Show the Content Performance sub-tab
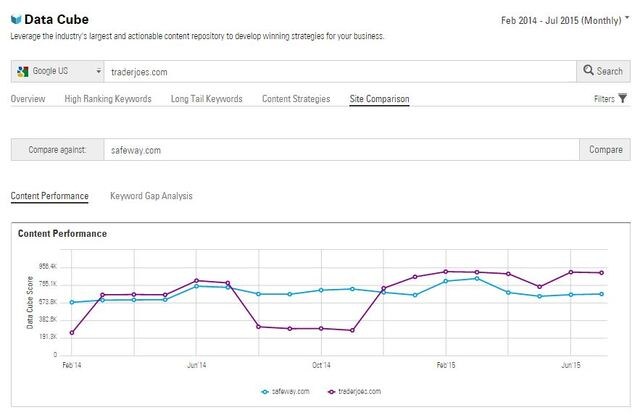 (x=49, y=196)
